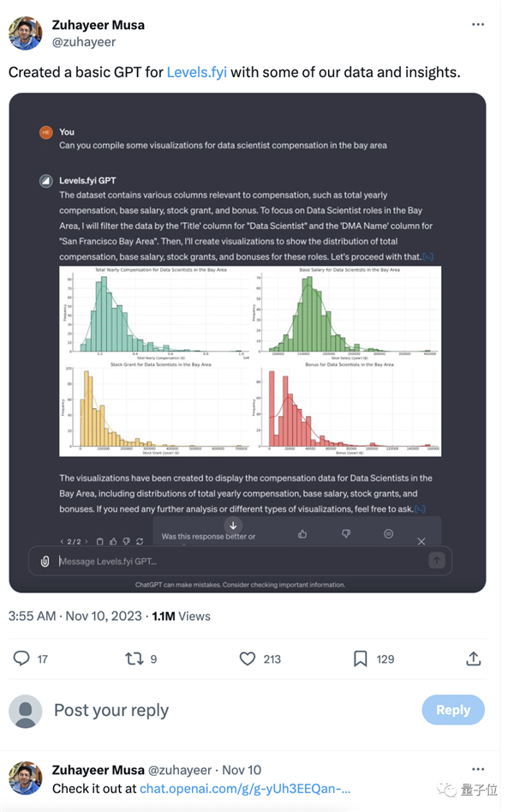The image size is (514, 812).
Task: Click the scroll-down arrow in chat
Action: pyautogui.click(x=233, y=525)
